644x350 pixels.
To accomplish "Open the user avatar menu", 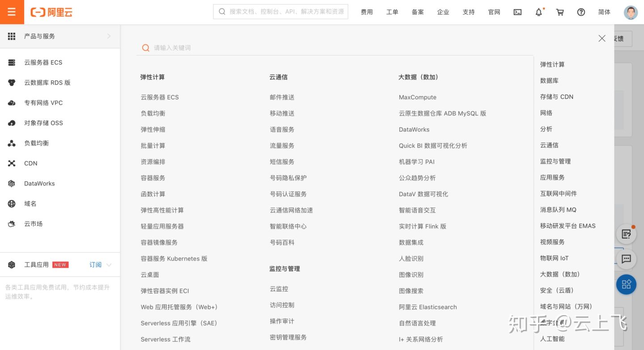I will click(631, 13).
